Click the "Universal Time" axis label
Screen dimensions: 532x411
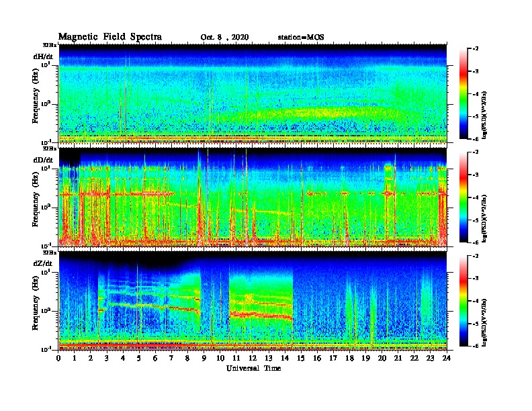coord(253,368)
